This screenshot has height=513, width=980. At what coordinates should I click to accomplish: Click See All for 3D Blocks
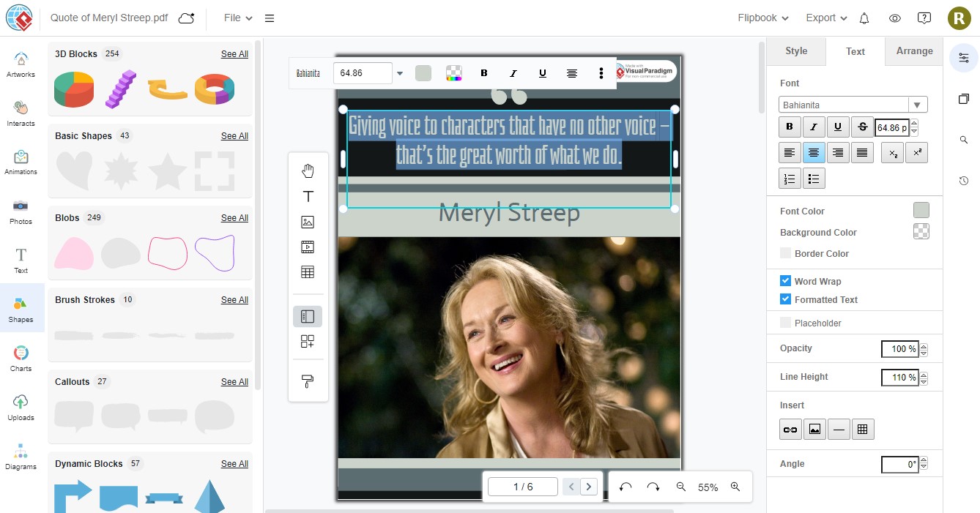234,54
